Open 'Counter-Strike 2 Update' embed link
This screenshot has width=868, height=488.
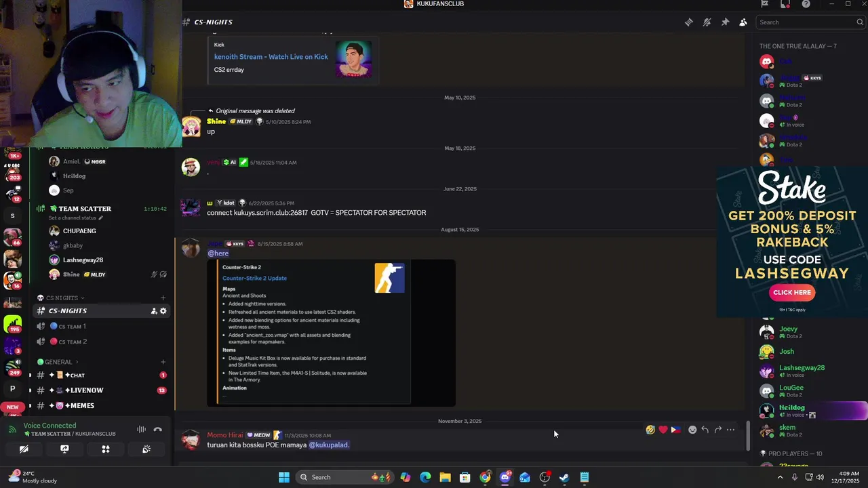[254, 279]
